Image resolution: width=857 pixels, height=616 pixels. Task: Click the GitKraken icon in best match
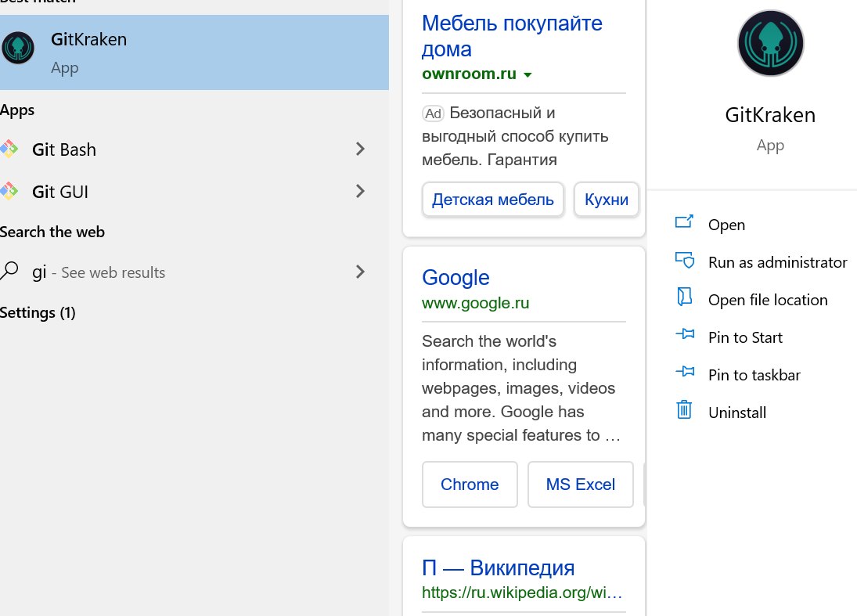[17, 48]
